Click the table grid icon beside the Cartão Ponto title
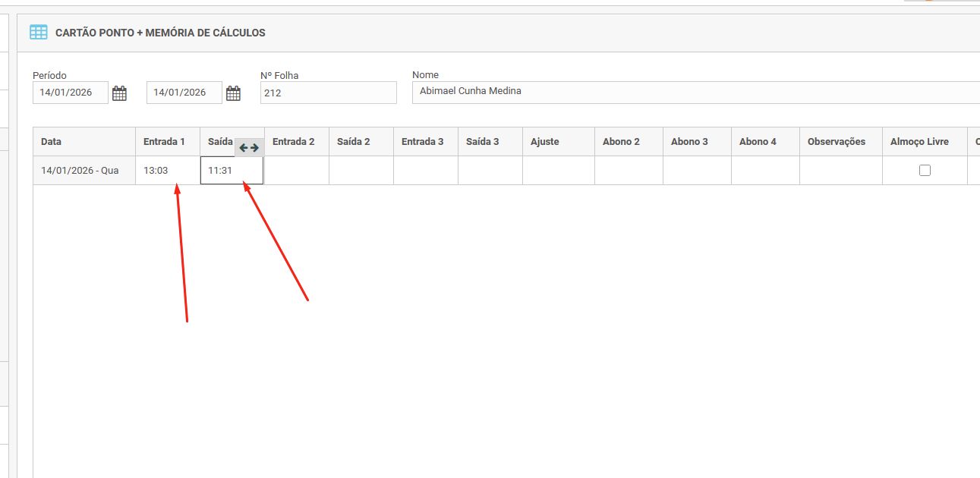The width and height of the screenshot is (980, 478). click(x=38, y=32)
